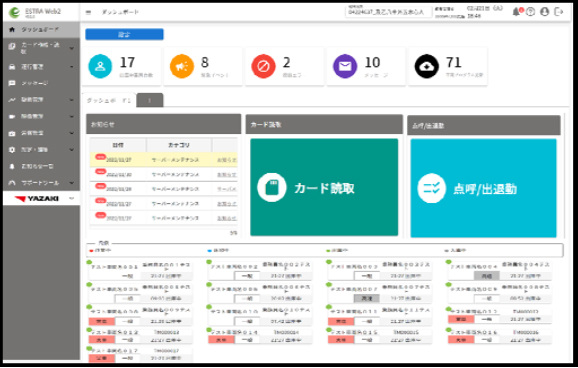The image size is (578, 368).
Task: Open ダッシュボード in the sidebar
Action: point(41,29)
